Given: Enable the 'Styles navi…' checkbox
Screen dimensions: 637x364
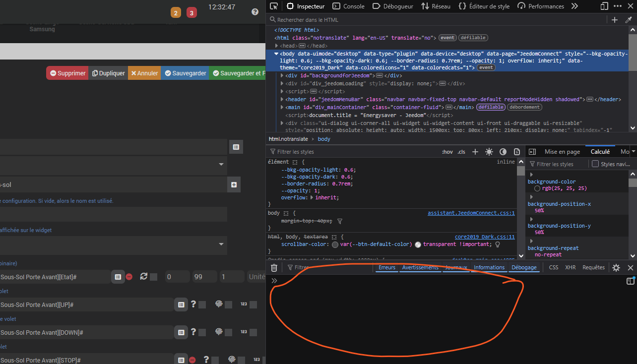Looking at the screenshot, I should tap(595, 164).
